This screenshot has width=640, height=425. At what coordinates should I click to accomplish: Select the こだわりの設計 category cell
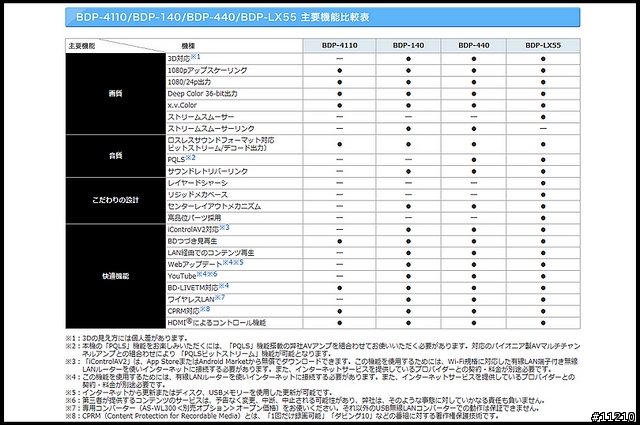(116, 200)
